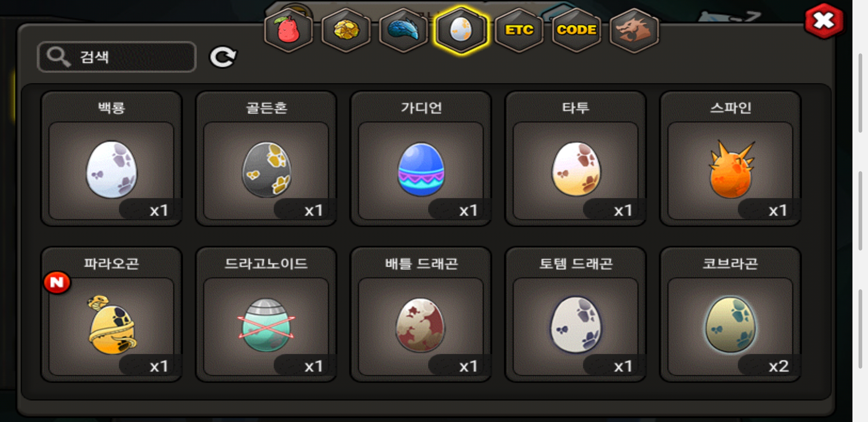
Task: Select the highlighted egg category tab
Action: [x=461, y=30]
